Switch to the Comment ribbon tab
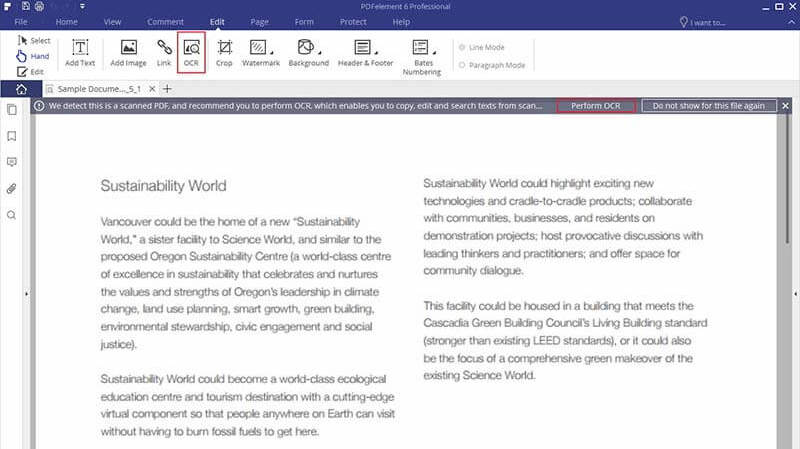This screenshot has width=800, height=449. point(165,22)
